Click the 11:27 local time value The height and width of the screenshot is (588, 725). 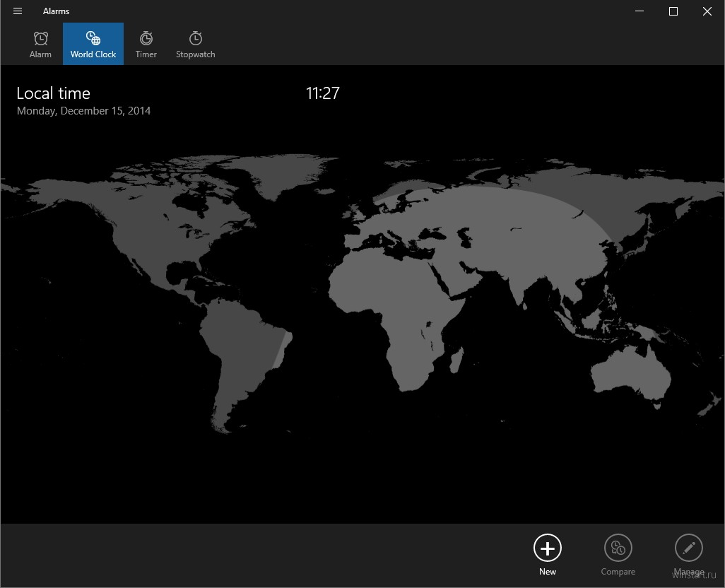pos(323,93)
